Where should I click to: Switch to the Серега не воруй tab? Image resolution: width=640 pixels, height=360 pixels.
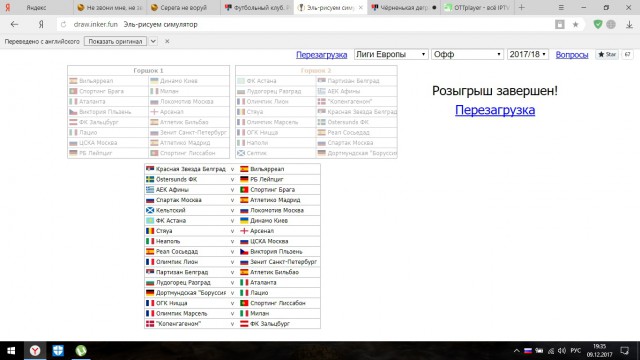(x=183, y=7)
